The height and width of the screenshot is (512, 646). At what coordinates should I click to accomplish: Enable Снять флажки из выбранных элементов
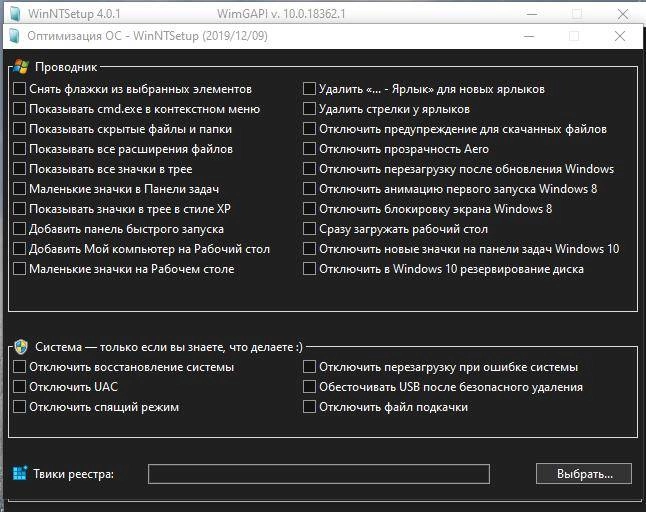tap(19, 89)
